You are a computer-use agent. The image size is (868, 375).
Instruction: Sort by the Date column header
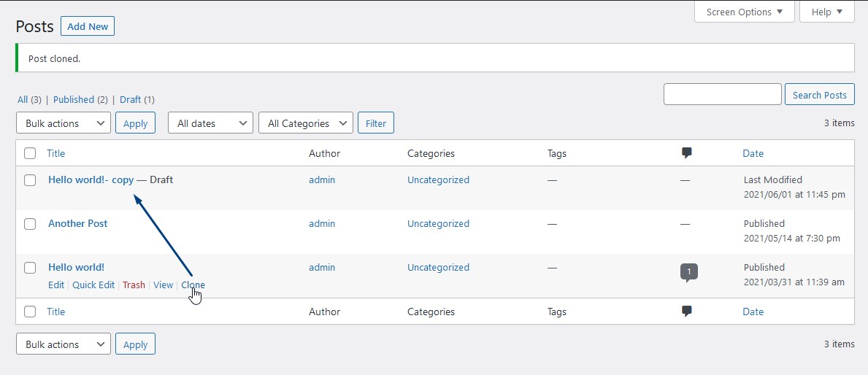click(753, 153)
